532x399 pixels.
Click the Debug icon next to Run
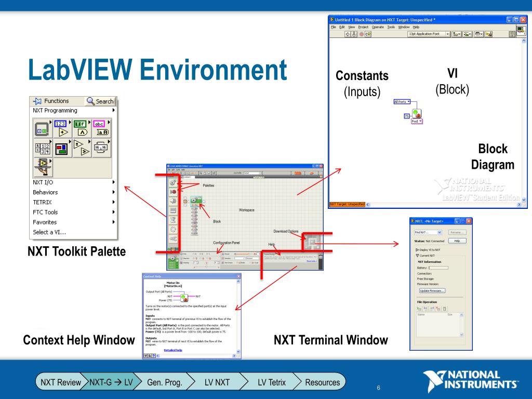coord(354,34)
